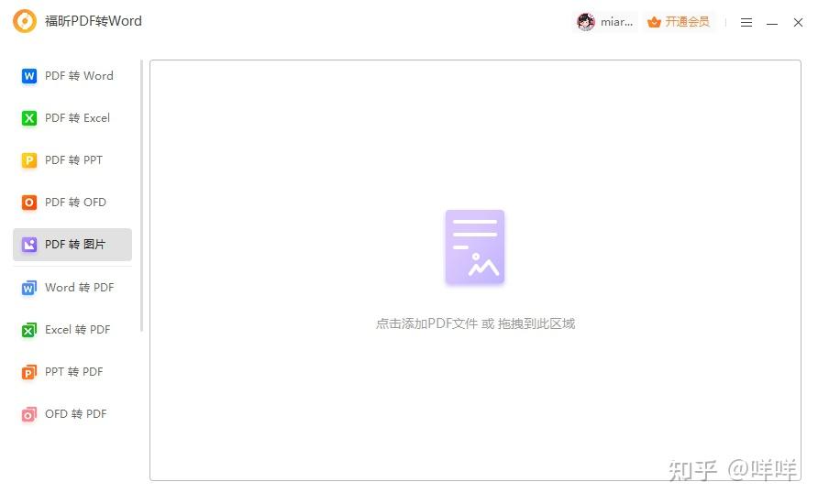Select the Word 转 PDF menu item

[x=72, y=288]
